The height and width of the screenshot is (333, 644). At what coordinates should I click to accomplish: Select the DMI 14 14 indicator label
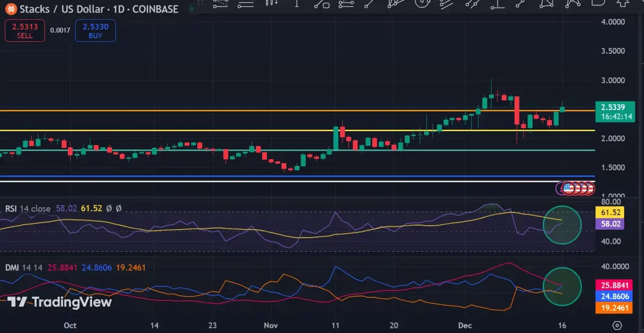(12, 266)
